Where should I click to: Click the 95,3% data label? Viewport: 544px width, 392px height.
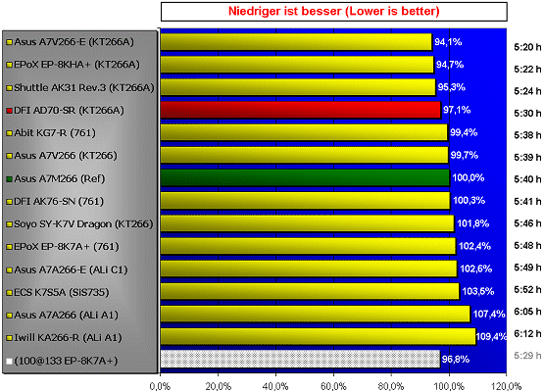[451, 87]
